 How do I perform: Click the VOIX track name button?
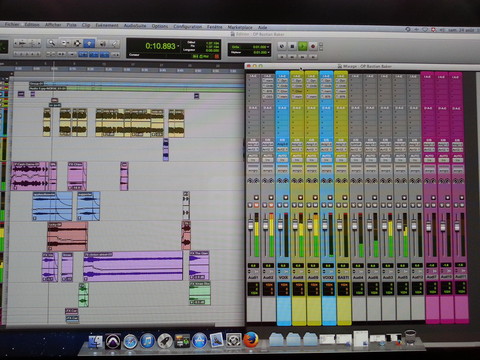pyautogui.click(x=283, y=277)
